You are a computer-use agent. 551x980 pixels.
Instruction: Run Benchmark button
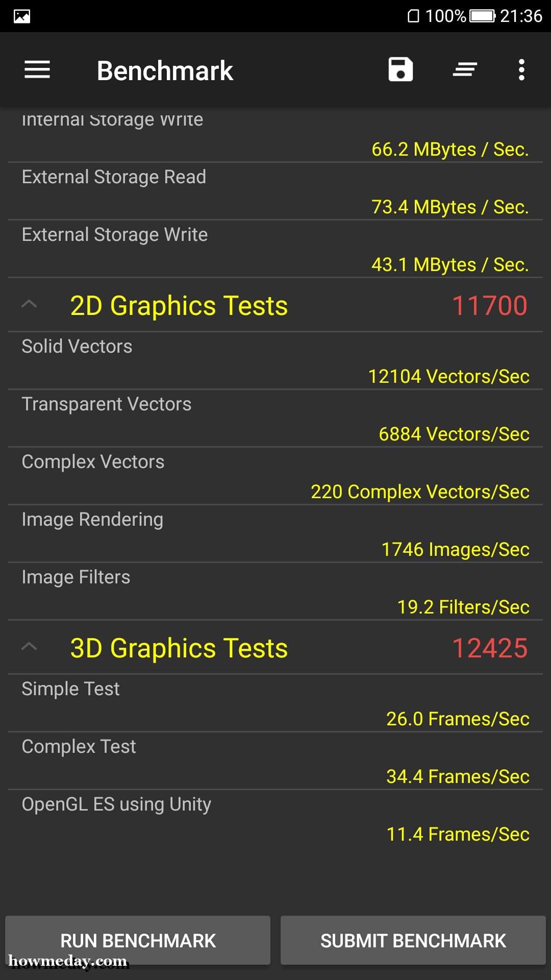click(x=138, y=940)
